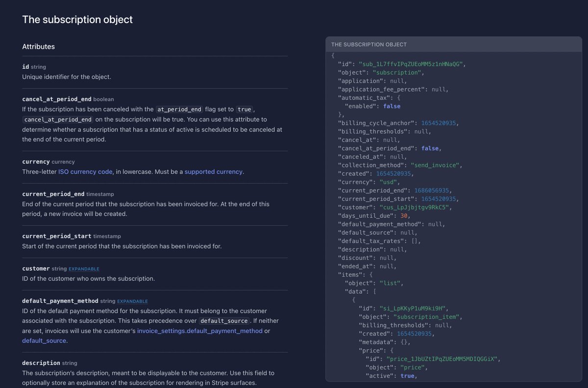588x388 pixels.
Task: Select the "active" true value
Action: (408, 376)
